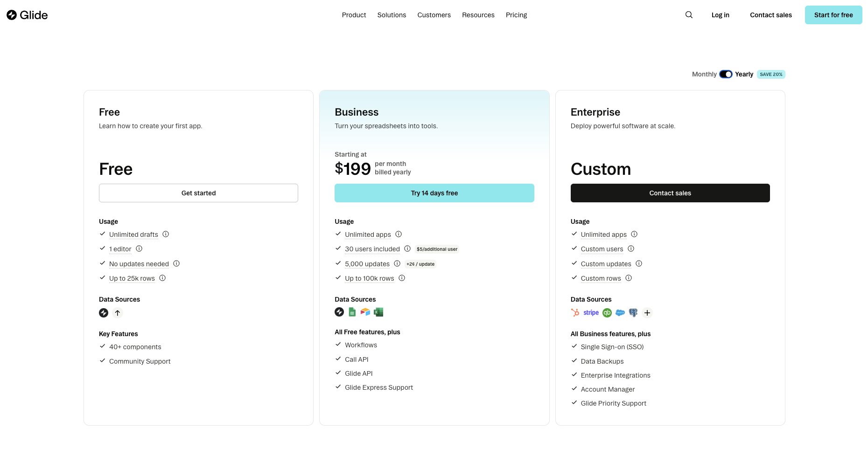Click Single Sign-on (SSO) feature text
Screen dimensions: 868x469
pos(612,347)
